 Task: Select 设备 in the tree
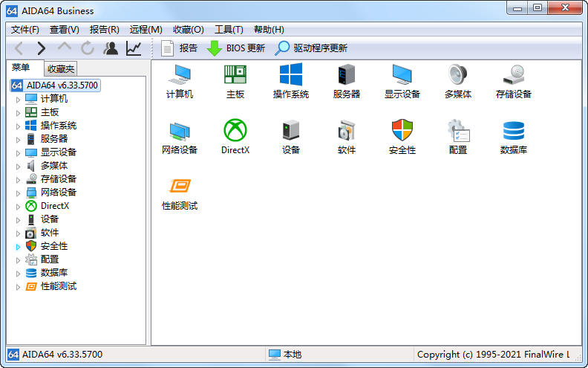click(42, 219)
